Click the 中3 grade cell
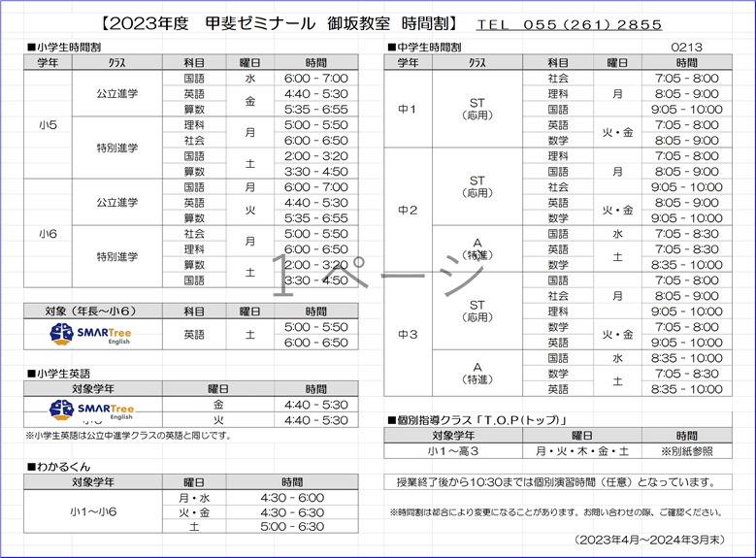 408,334
